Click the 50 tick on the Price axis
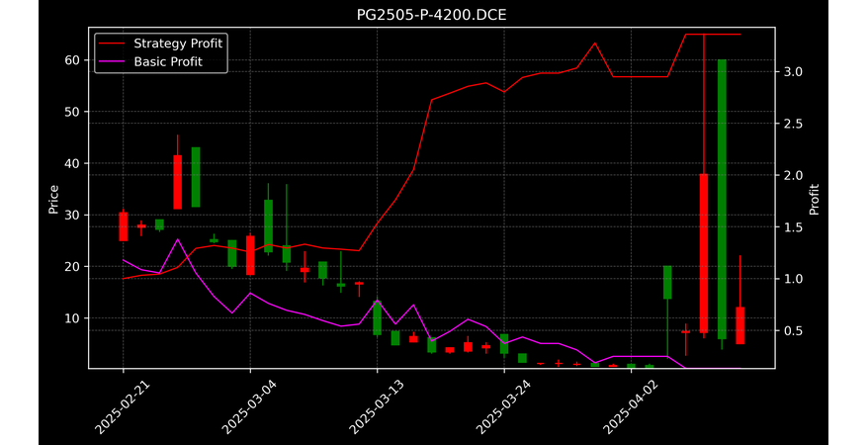 72,112
